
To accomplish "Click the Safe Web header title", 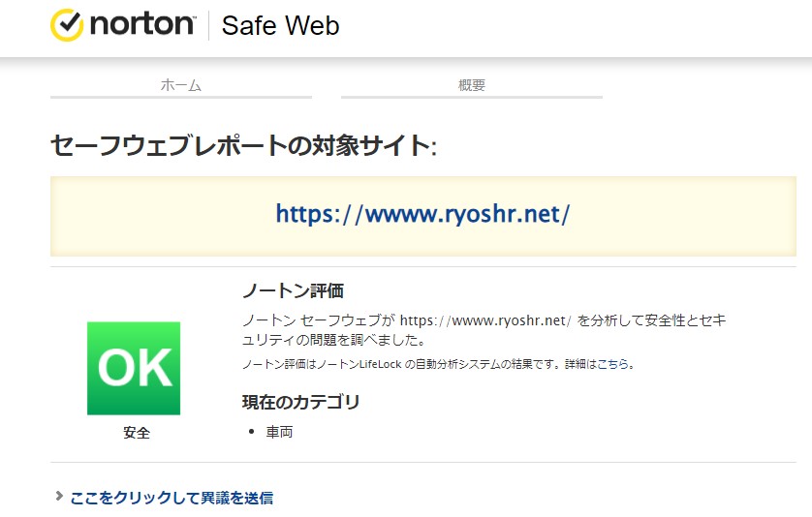I will (x=281, y=26).
